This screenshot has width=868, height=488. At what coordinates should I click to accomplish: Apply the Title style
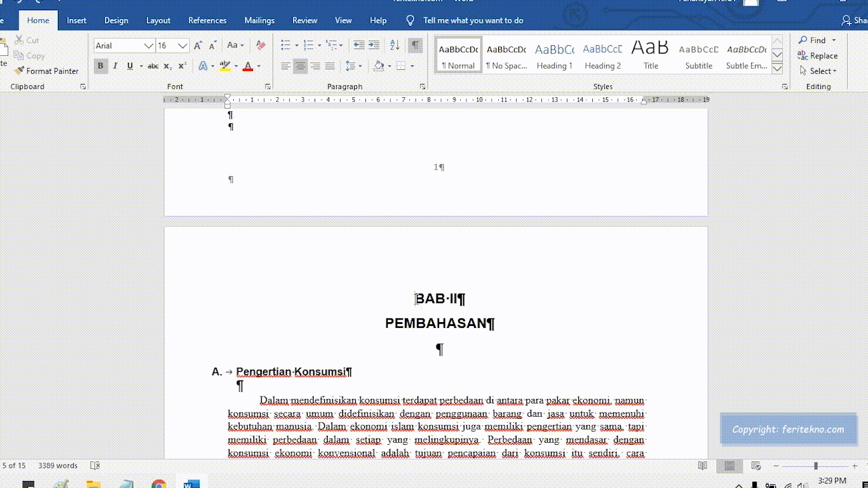(x=651, y=55)
